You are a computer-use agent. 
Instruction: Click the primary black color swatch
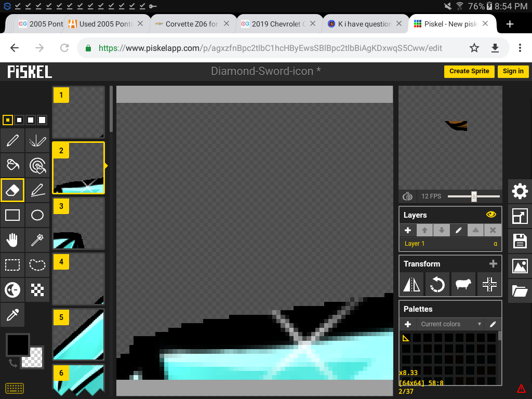(18, 345)
